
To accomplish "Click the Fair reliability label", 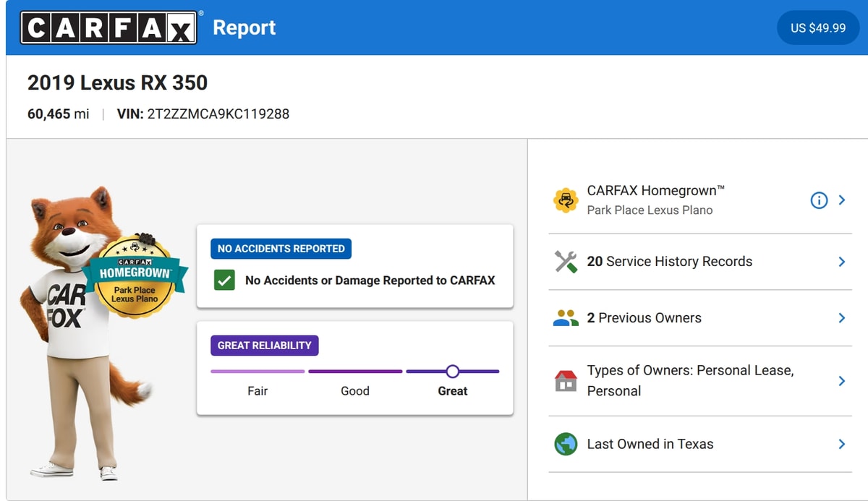I will [258, 391].
